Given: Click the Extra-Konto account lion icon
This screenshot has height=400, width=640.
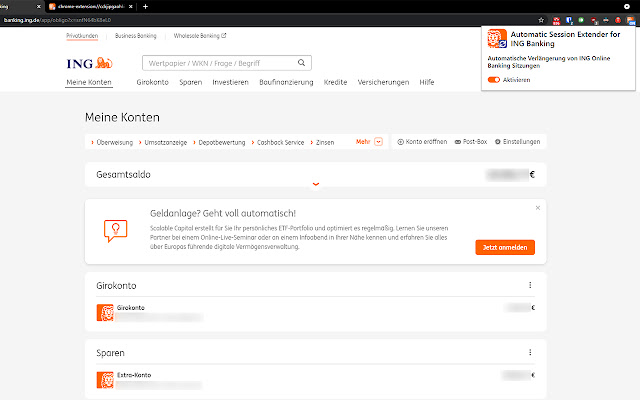Looking at the screenshot, I should coord(105,380).
